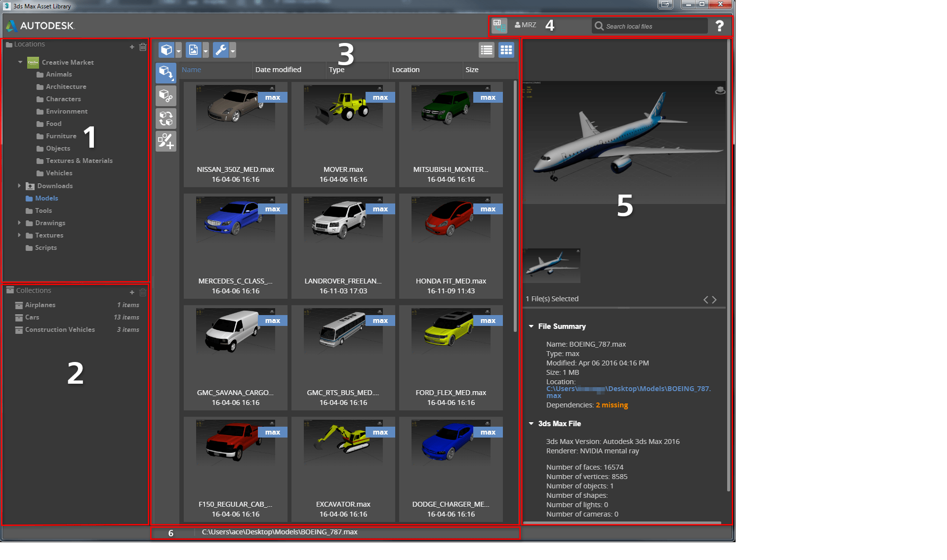This screenshot has width=947, height=560.
Task: Click the status bar file path text
Action: point(280,532)
